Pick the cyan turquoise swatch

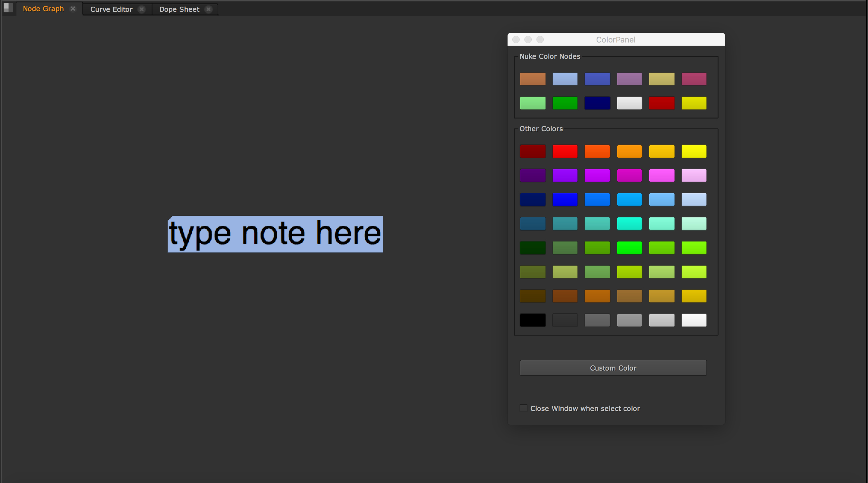[629, 223]
